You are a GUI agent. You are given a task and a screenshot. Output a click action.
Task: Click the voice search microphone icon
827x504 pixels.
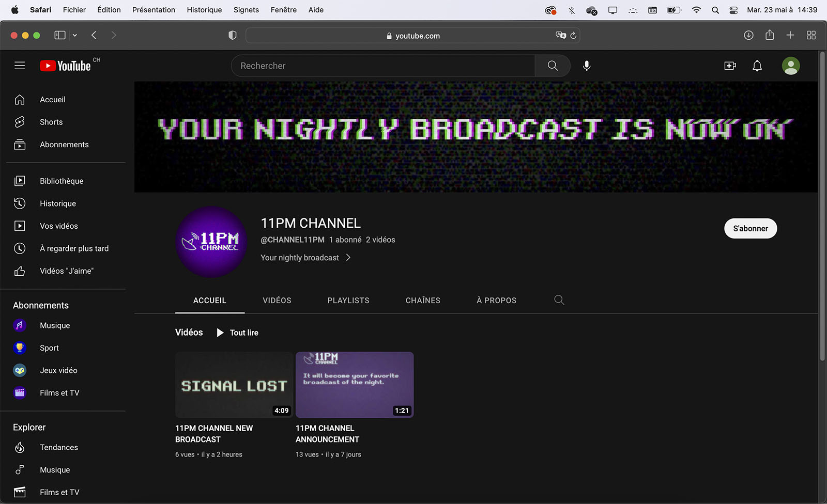point(587,66)
